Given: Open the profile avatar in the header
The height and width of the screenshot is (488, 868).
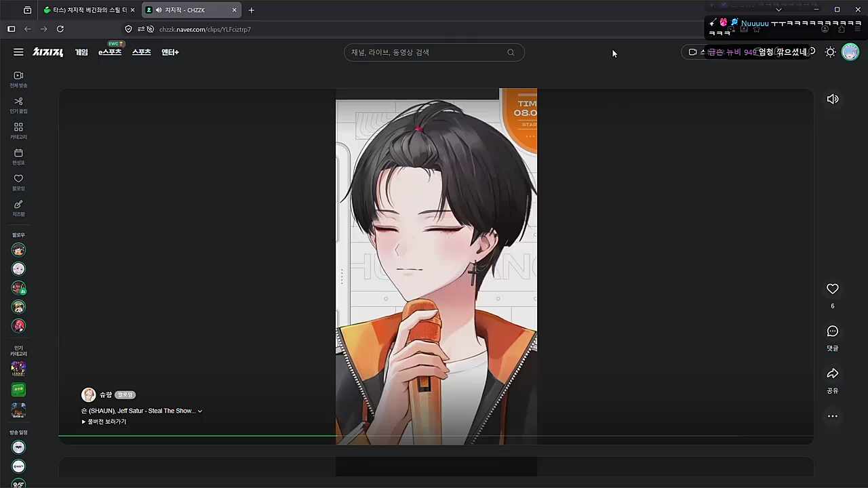Looking at the screenshot, I should [x=850, y=52].
